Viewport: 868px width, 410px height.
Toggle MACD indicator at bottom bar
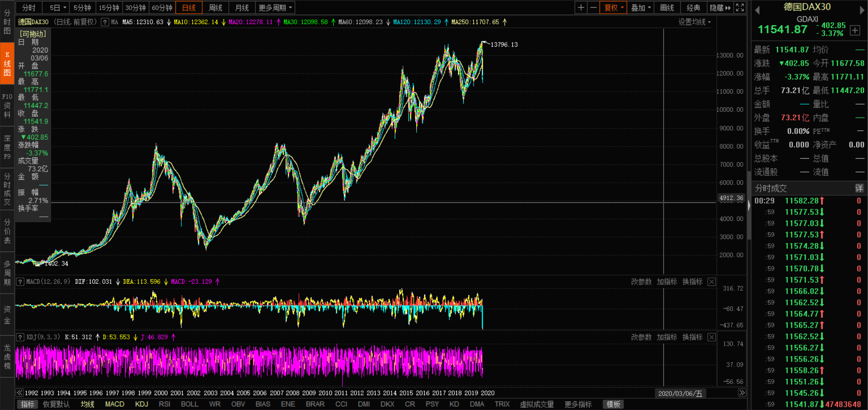115,404
